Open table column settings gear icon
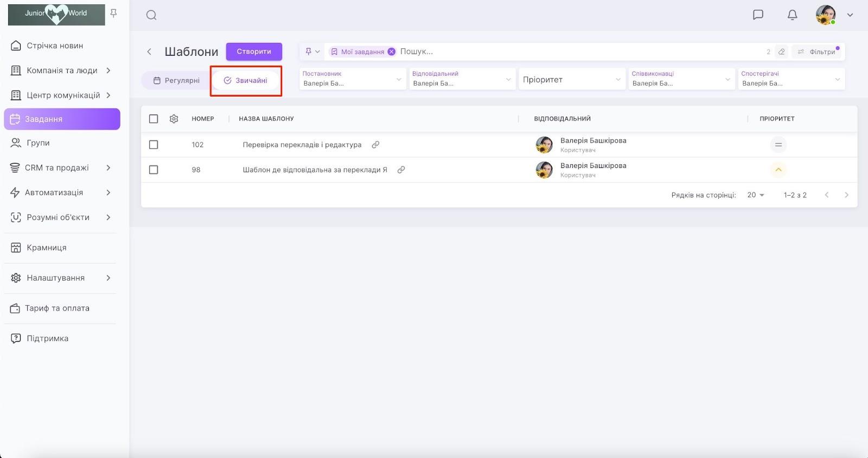Image resolution: width=868 pixels, height=458 pixels. tap(174, 119)
